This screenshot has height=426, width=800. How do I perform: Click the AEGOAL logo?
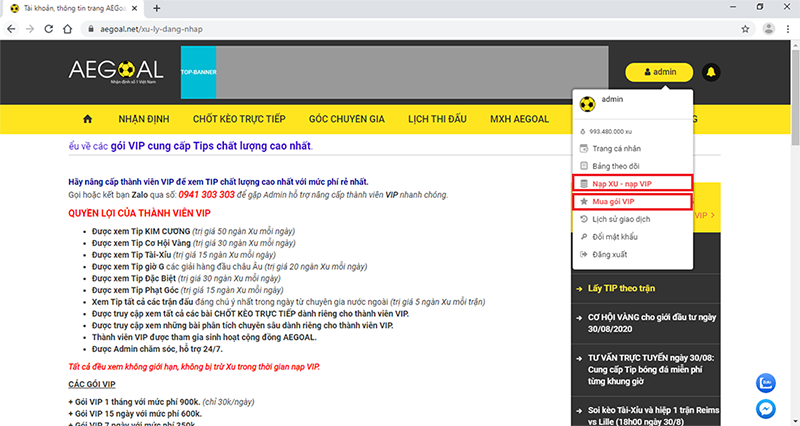coord(115,72)
